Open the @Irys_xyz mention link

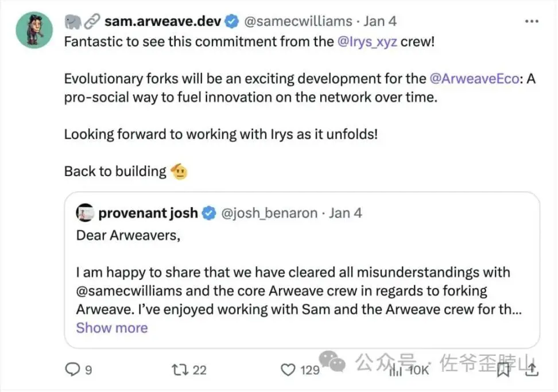coord(367,42)
